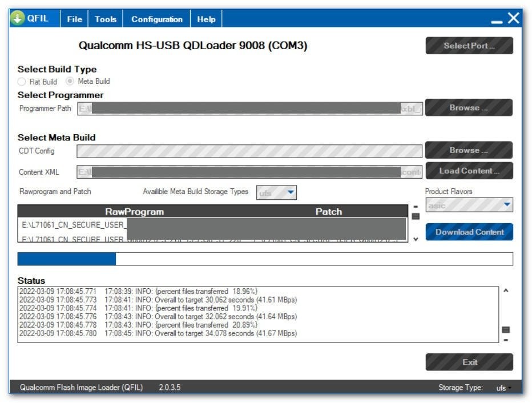The height and width of the screenshot is (403, 532).
Task: Open the Help menu
Action: pyautogui.click(x=206, y=19)
